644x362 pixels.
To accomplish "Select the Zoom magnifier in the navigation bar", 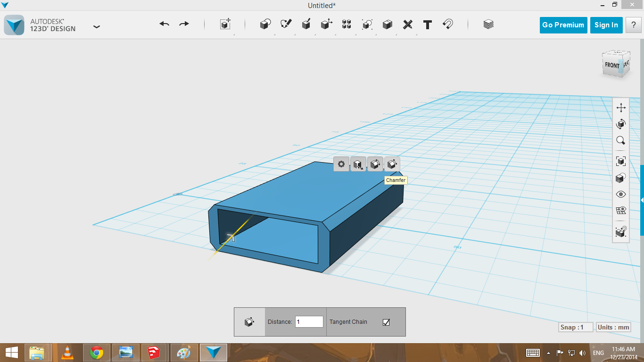I will coord(621,140).
